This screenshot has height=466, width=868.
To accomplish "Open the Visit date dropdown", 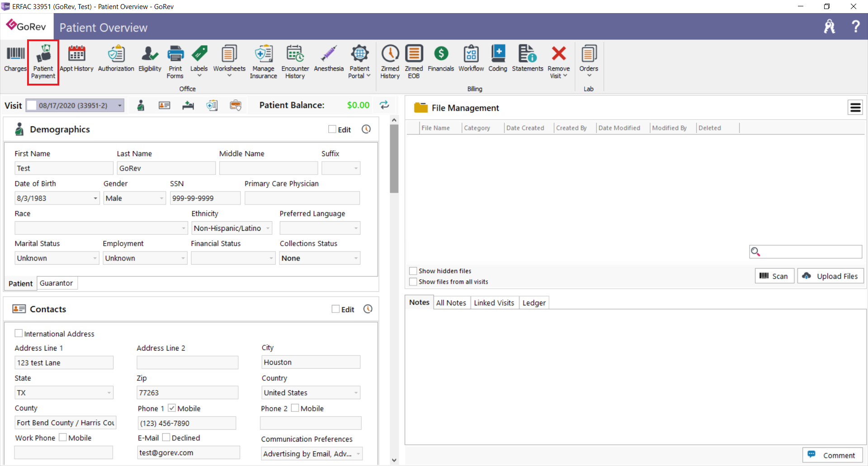I will point(120,105).
